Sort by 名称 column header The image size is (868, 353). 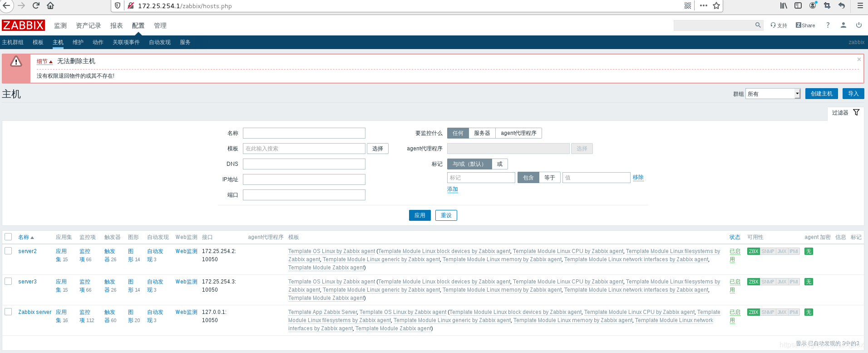tap(26, 237)
